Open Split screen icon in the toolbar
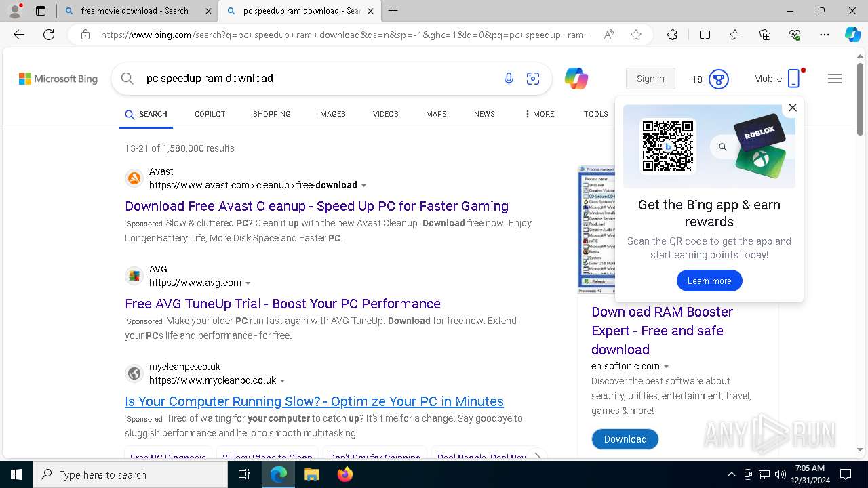This screenshot has width=868, height=488. [705, 35]
